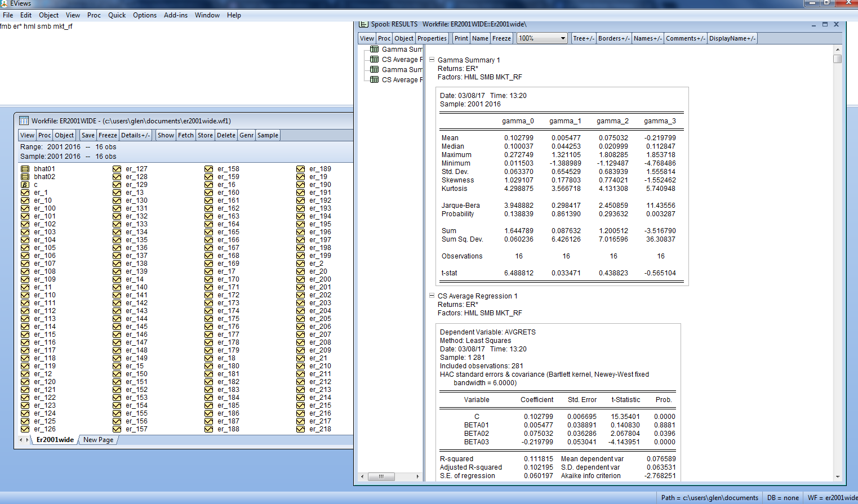Screen dimensions: 858x504
Task: Click the Fetch button in workfile
Action: [x=186, y=135]
